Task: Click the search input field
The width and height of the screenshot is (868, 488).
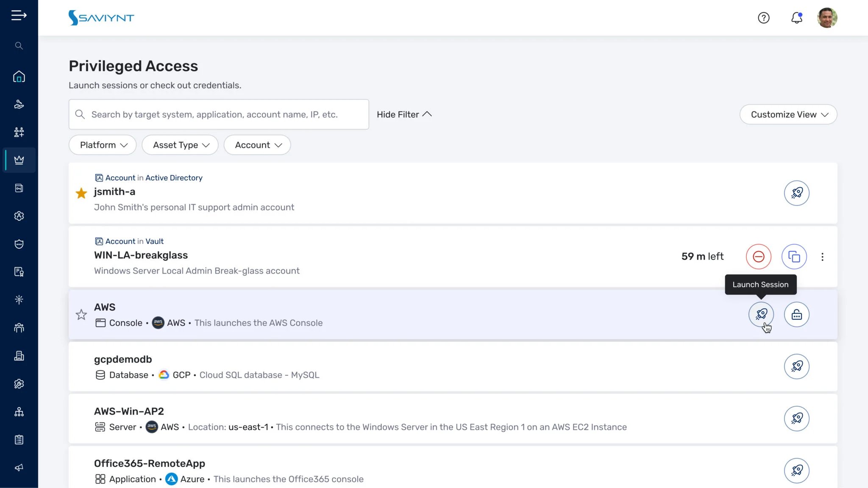Action: [x=219, y=114]
